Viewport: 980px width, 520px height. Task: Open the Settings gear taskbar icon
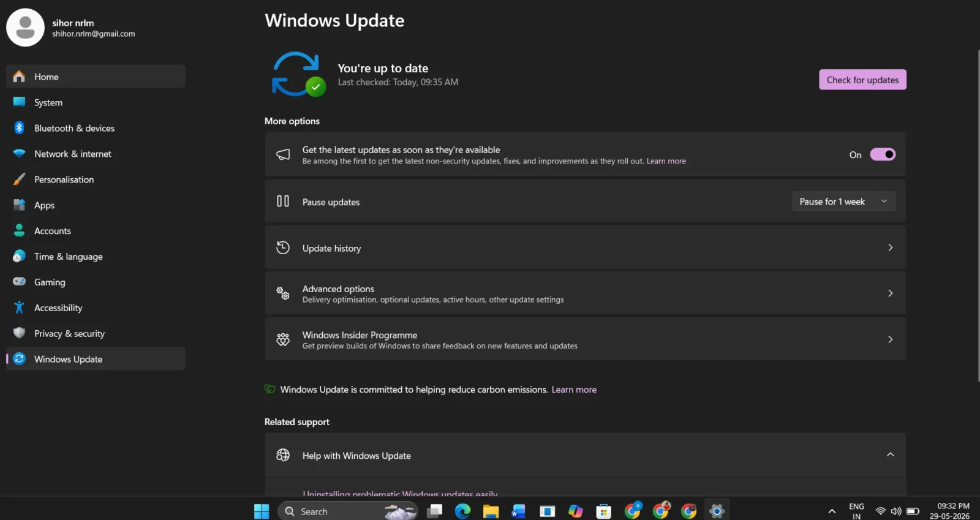[717, 511]
